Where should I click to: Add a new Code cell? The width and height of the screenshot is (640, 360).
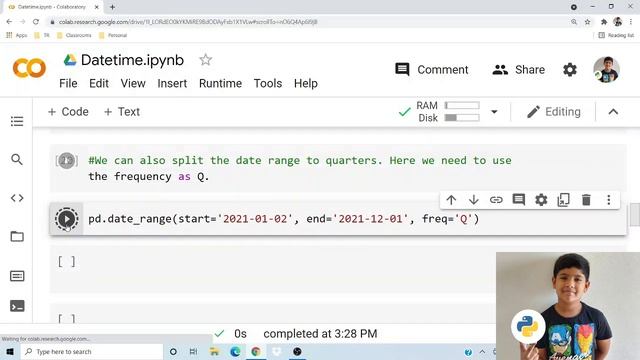coord(68,112)
